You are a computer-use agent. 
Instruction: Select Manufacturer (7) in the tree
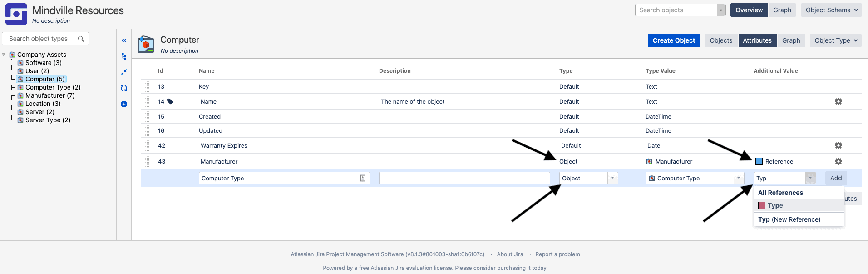pyautogui.click(x=50, y=95)
